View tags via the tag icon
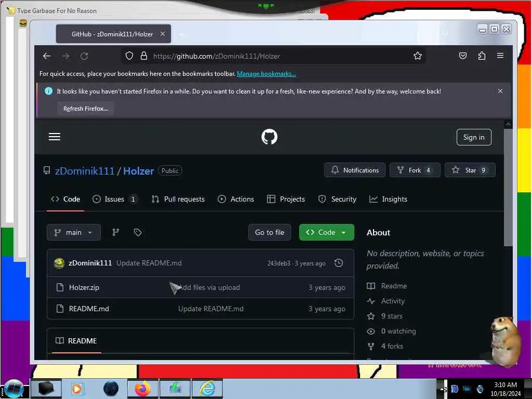This screenshot has width=532, height=399. click(137, 232)
